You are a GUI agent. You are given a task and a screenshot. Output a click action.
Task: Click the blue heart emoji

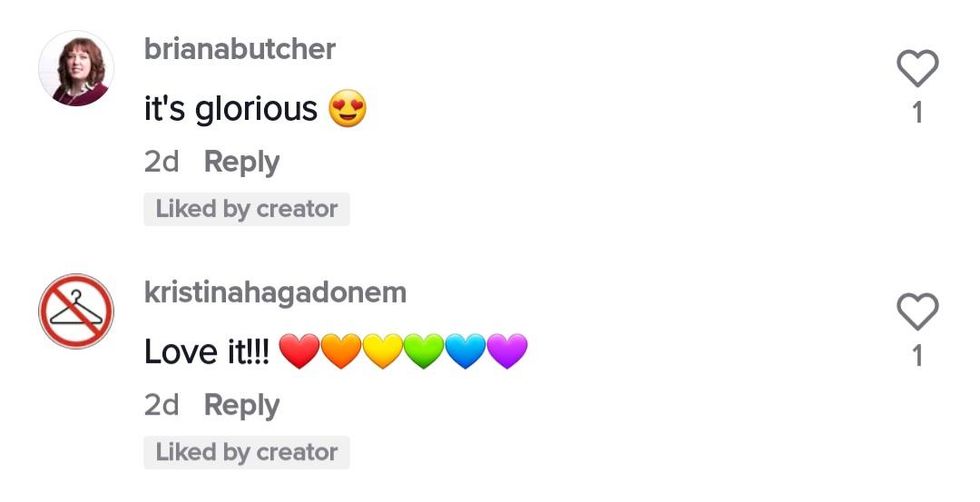[465, 351]
